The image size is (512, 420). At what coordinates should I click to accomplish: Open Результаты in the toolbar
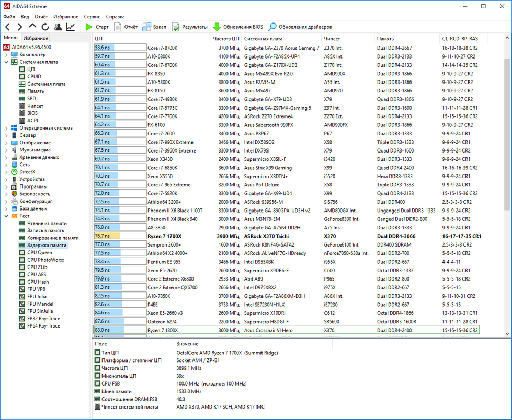(x=189, y=27)
